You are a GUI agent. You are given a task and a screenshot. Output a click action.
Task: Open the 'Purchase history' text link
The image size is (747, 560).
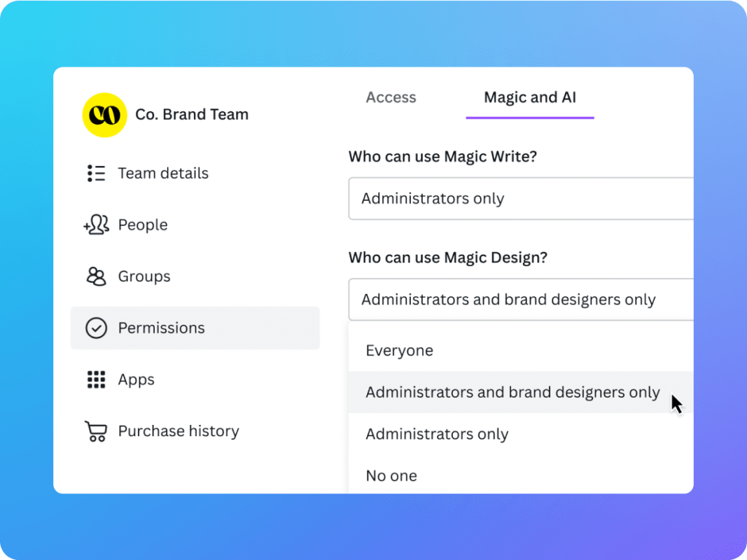179,431
